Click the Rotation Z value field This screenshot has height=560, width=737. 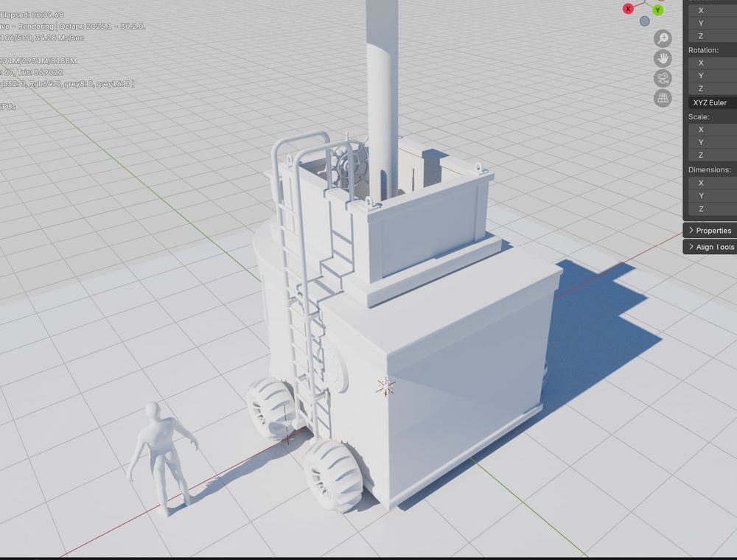coord(713,88)
